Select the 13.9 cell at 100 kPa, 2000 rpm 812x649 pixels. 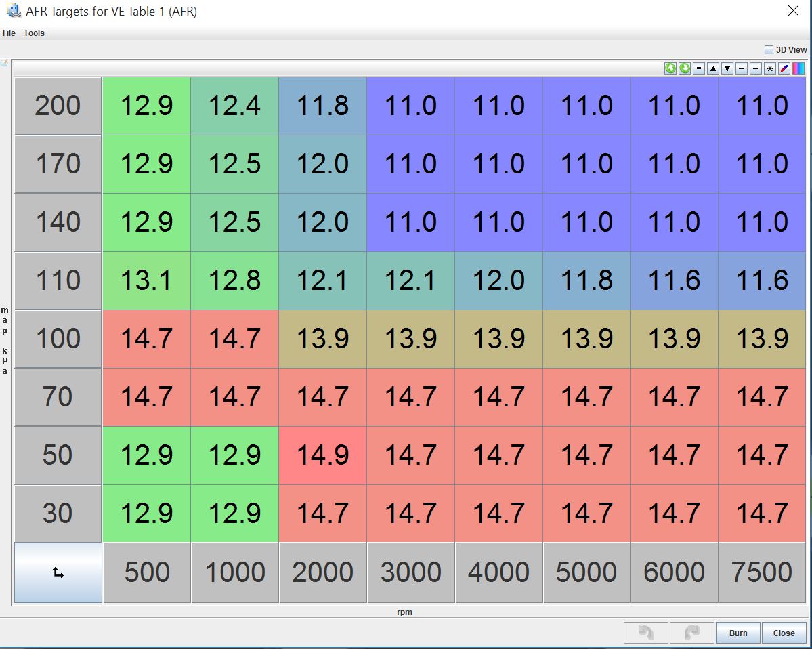tap(322, 339)
